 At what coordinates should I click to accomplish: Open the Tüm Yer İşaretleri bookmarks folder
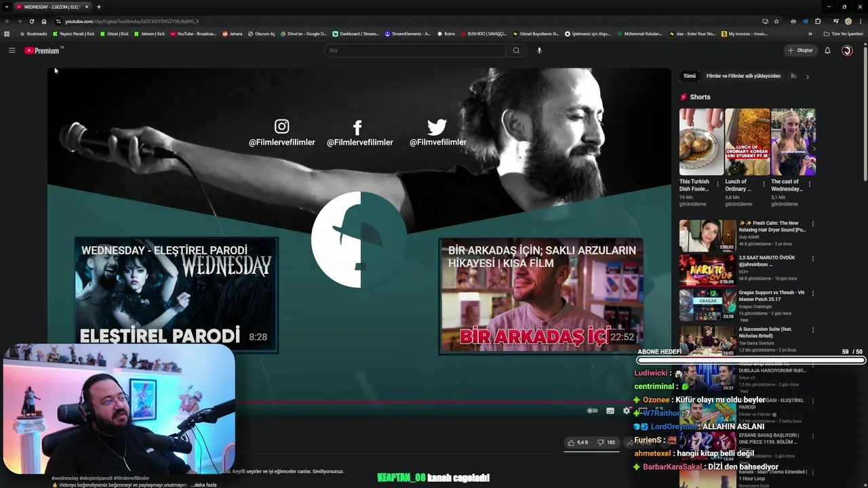[844, 34]
